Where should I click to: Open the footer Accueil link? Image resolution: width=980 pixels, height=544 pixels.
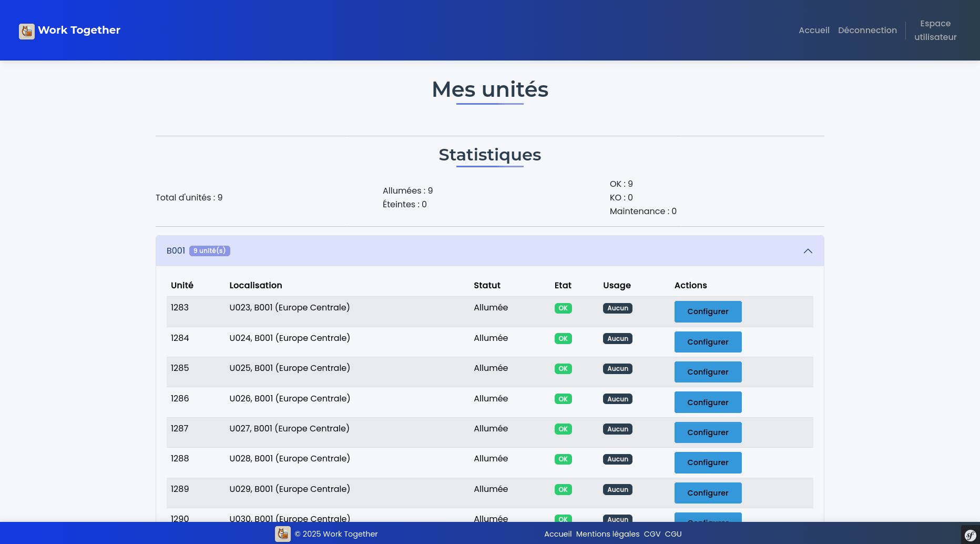[558, 534]
